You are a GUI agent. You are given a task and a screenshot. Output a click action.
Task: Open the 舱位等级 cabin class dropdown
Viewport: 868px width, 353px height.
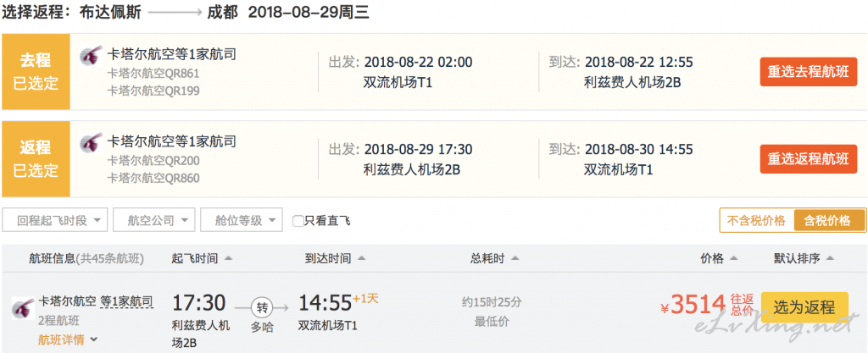coord(242,220)
